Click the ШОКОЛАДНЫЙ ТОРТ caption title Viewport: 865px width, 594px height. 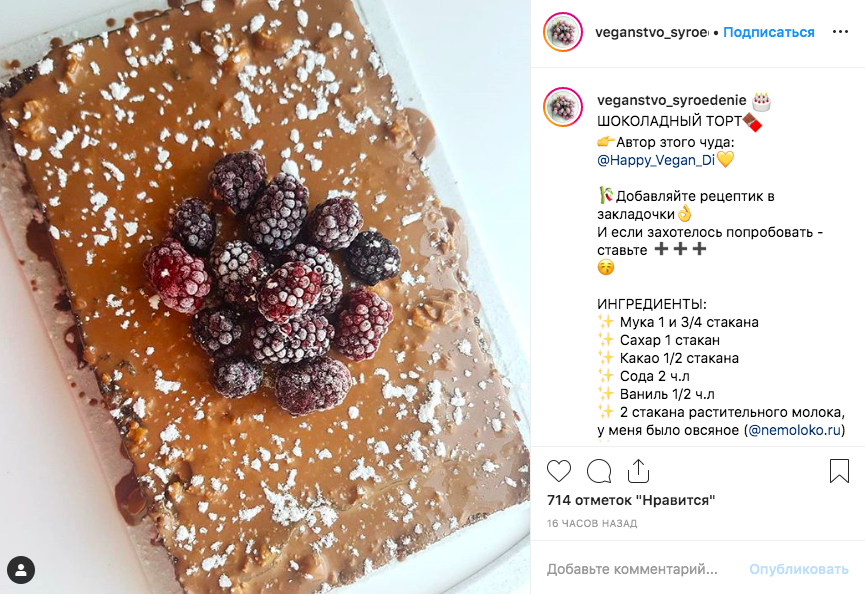(x=669, y=121)
